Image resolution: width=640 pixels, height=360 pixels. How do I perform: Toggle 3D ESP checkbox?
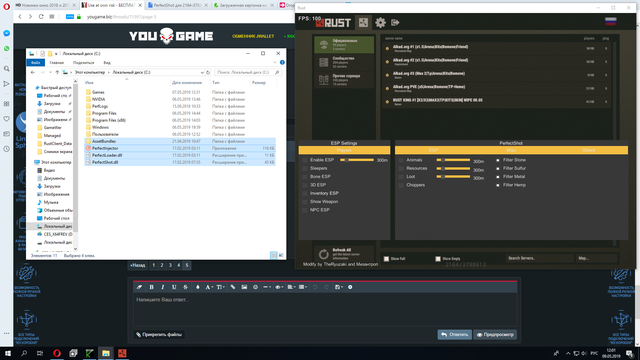(x=305, y=185)
